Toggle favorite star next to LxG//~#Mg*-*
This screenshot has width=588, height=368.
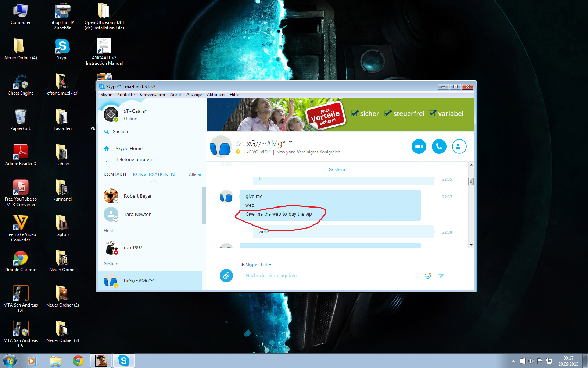point(238,144)
